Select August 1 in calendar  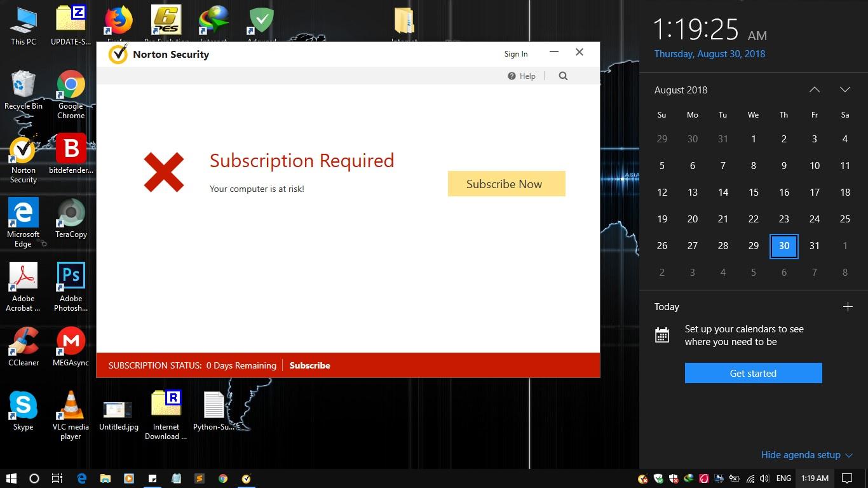point(754,139)
